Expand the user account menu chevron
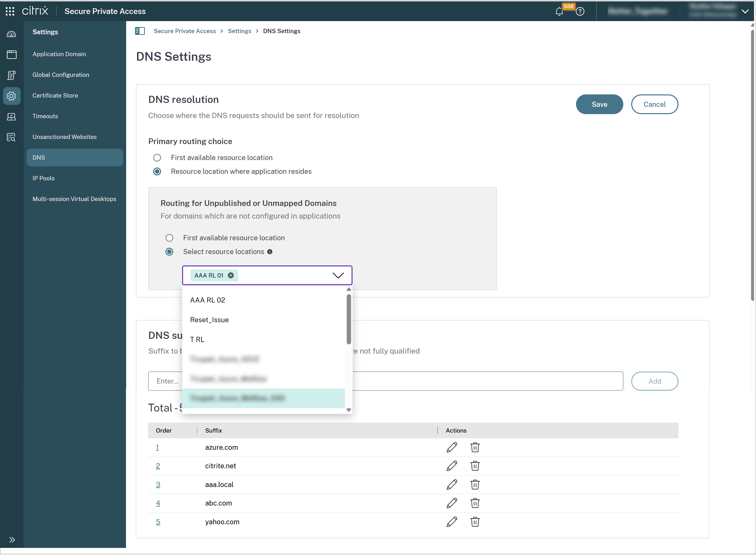The height and width of the screenshot is (555, 756). (746, 11)
